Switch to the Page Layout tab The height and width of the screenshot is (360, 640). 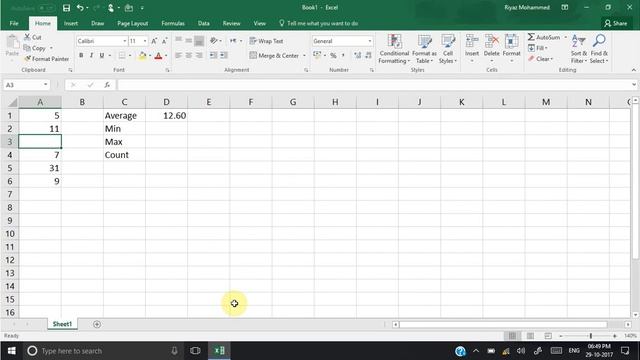coord(132,24)
